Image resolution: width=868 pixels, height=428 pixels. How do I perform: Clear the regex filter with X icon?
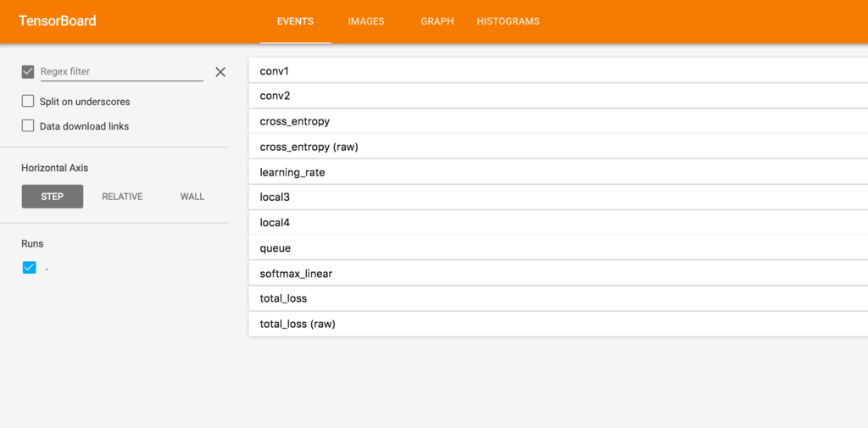220,72
